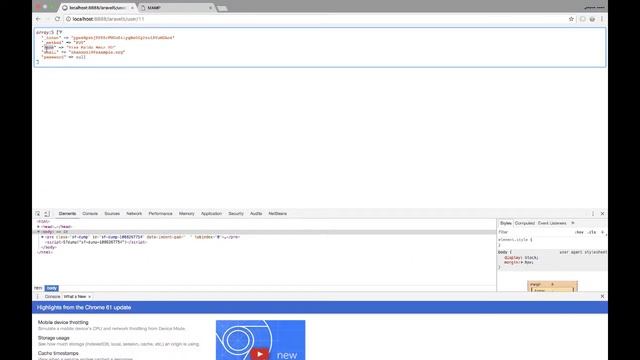Screen dimensions: 640x360
Task: Expand the margin shorthand property arrow
Action: (x=522, y=262)
